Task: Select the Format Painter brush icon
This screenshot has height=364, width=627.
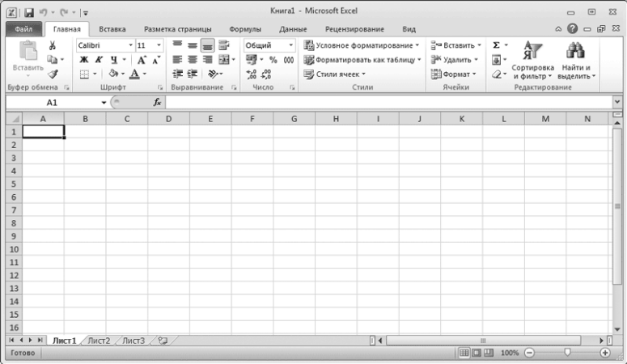Action: 53,74
